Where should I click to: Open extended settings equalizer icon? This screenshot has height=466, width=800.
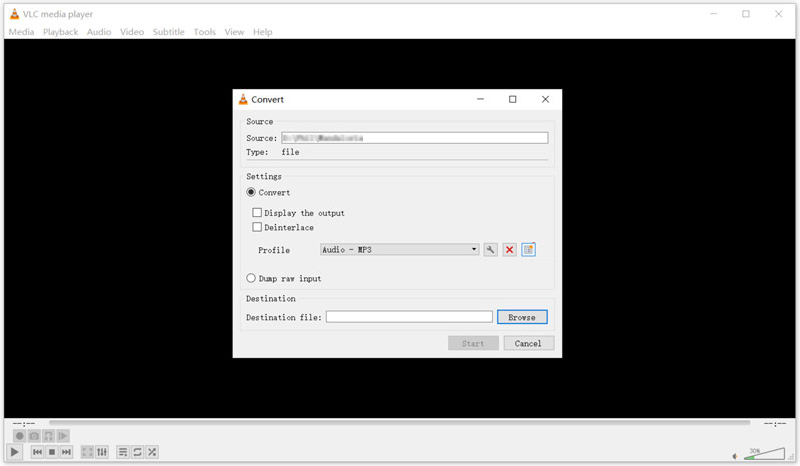click(x=102, y=452)
